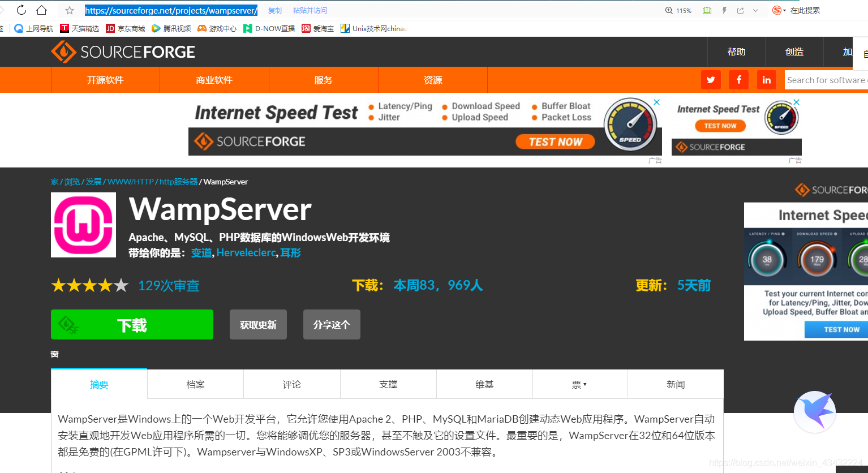Click the SourceForge logo in header
This screenshot has width=868, height=473.
[x=123, y=52]
